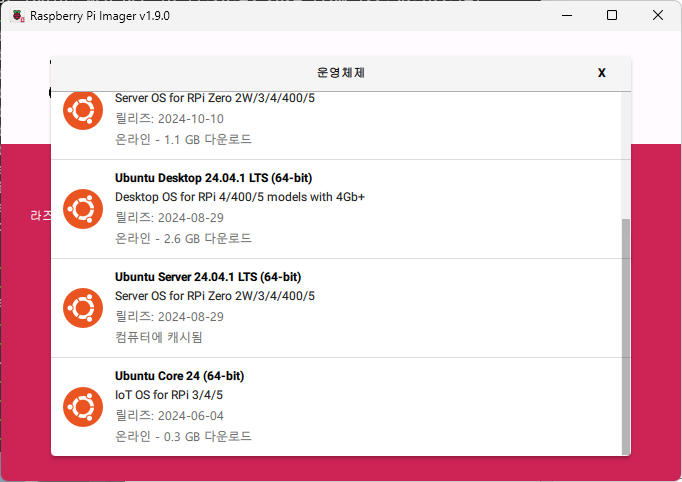The height and width of the screenshot is (482, 682).
Task: Click '릴리즈: 2024-08-29' under Ubuntu Desktop
Action: tap(169, 218)
